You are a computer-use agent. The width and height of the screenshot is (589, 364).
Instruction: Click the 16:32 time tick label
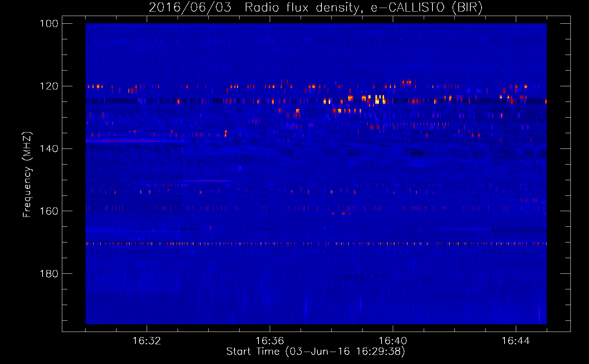click(147, 341)
